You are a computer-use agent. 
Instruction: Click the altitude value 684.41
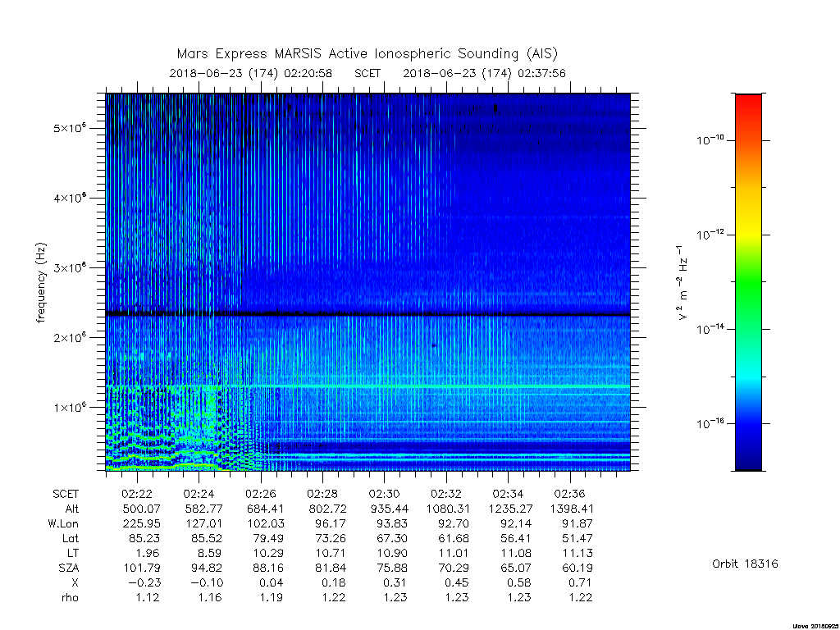(x=265, y=509)
